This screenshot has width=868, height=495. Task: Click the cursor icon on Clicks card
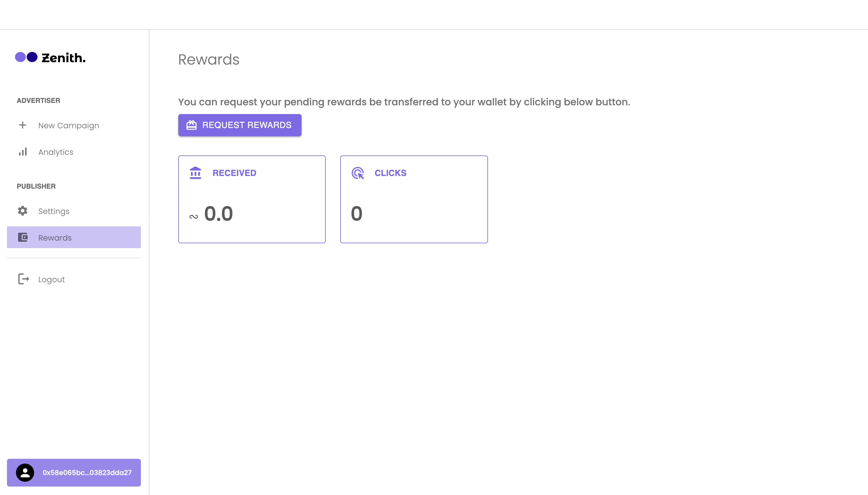coord(358,173)
